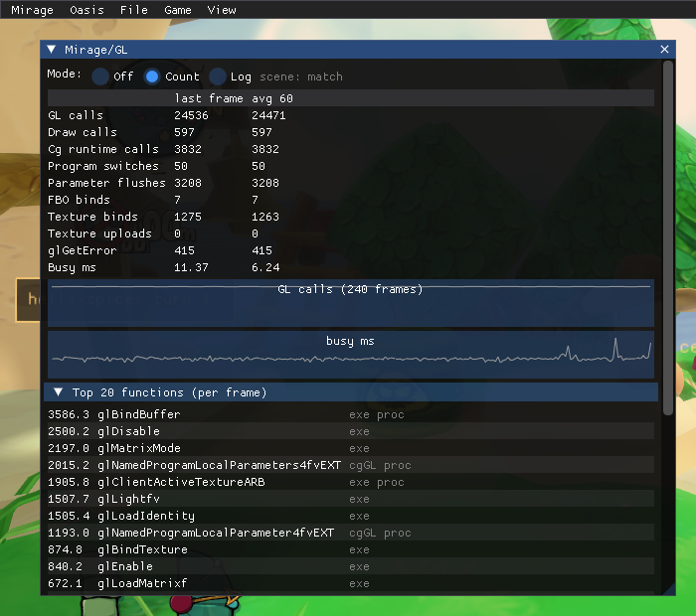Open the Game menu
The width and height of the screenshot is (696, 616).
coord(178,10)
